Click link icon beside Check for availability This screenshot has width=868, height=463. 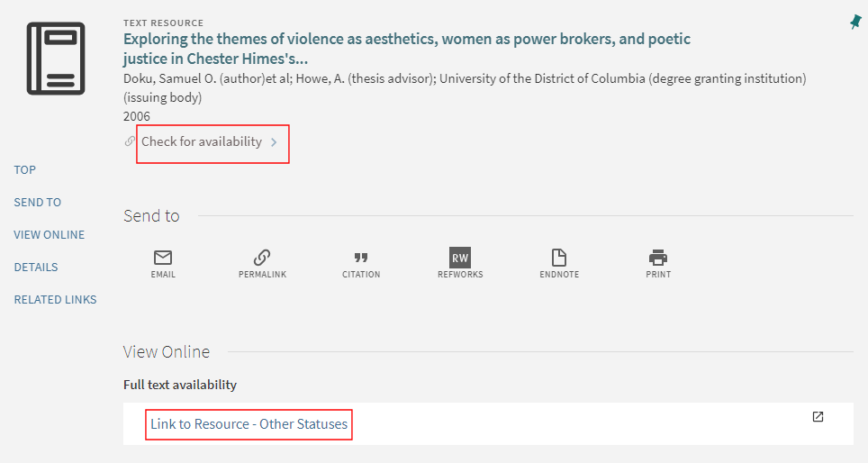coord(131,141)
